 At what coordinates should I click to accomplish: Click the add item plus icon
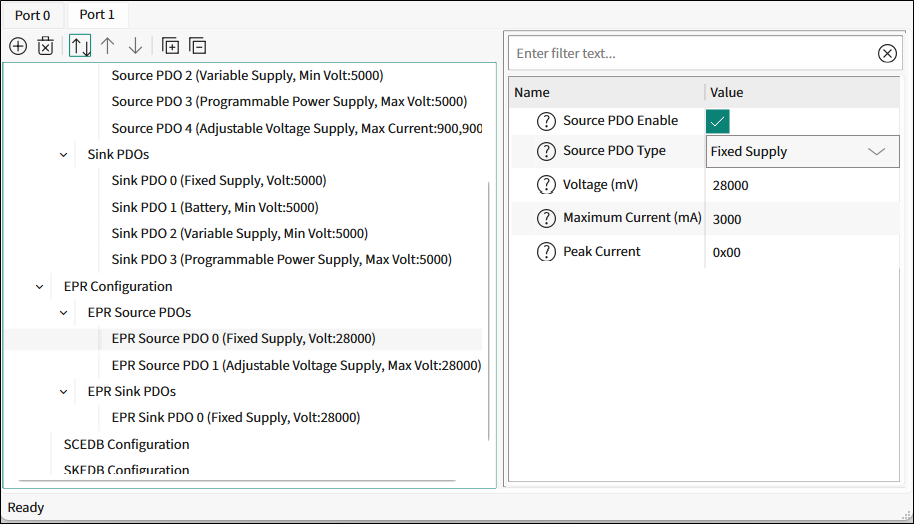(18, 46)
